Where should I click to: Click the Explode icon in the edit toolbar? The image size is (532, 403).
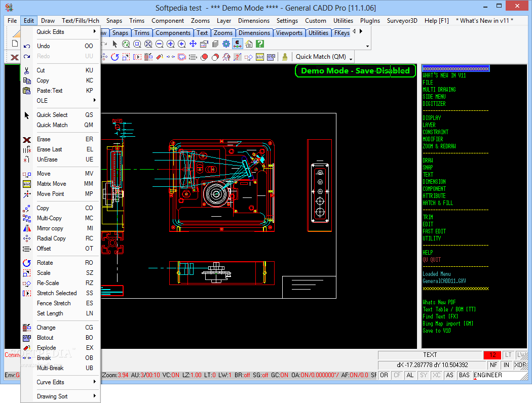click(x=160, y=57)
